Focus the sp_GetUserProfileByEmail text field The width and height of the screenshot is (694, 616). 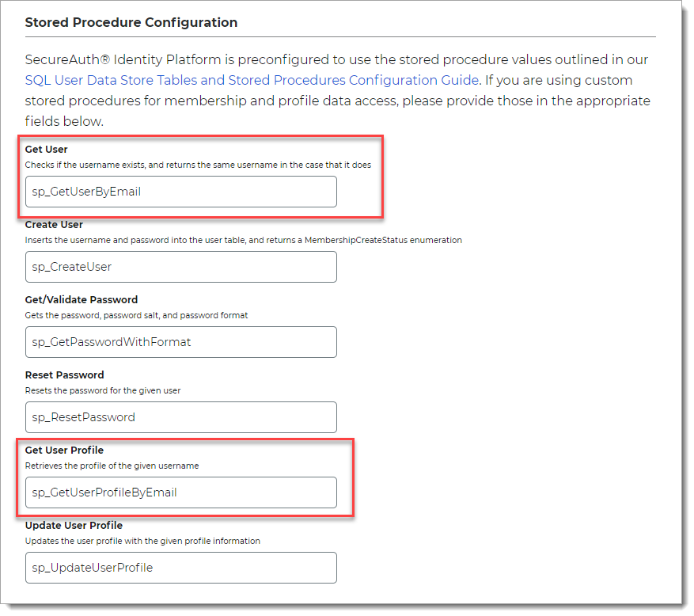pos(180,492)
